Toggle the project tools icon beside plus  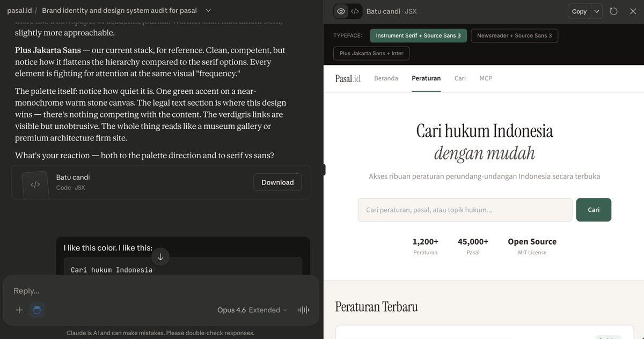[x=37, y=310]
